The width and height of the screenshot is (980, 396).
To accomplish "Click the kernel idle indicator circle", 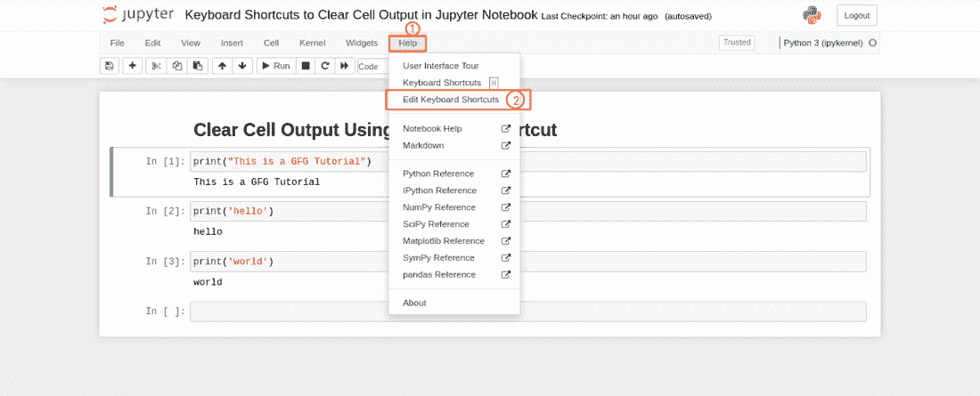I will (872, 43).
